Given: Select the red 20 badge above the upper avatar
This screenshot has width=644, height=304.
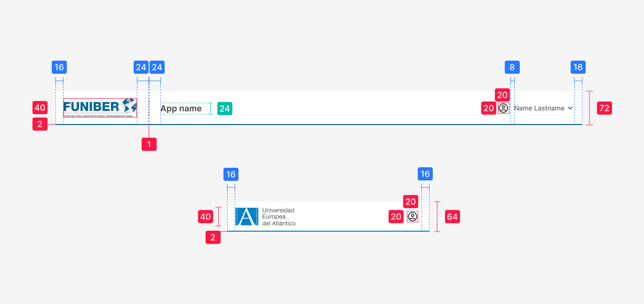Looking at the screenshot, I should (x=502, y=94).
